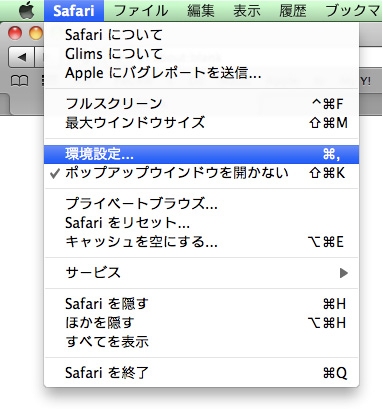Open the 表示 menu in menu bar
382x409 pixels.
247,11
